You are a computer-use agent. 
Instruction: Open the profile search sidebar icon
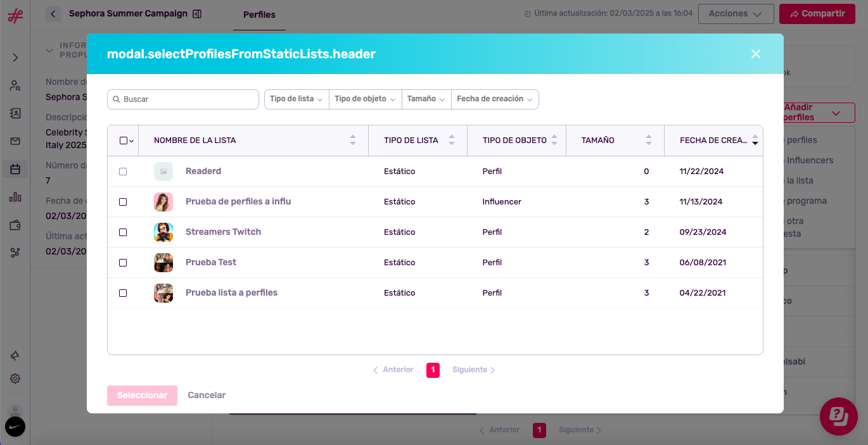click(x=15, y=85)
